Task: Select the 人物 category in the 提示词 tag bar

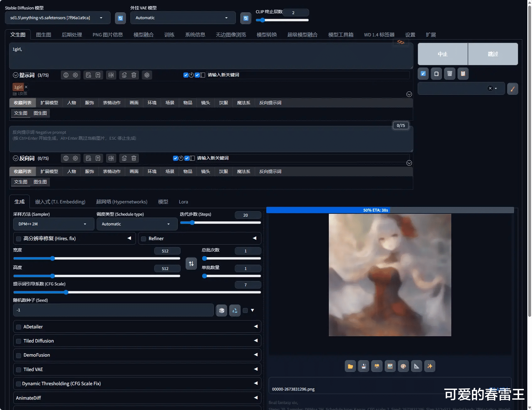Action: [x=72, y=103]
